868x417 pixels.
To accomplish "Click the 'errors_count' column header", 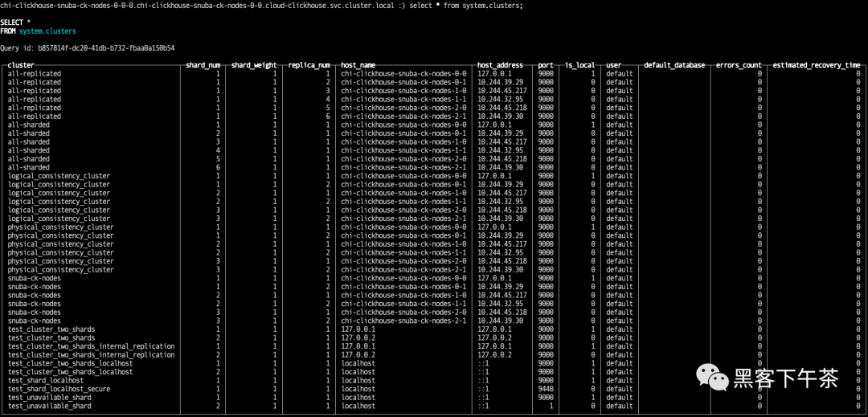I will [739, 65].
